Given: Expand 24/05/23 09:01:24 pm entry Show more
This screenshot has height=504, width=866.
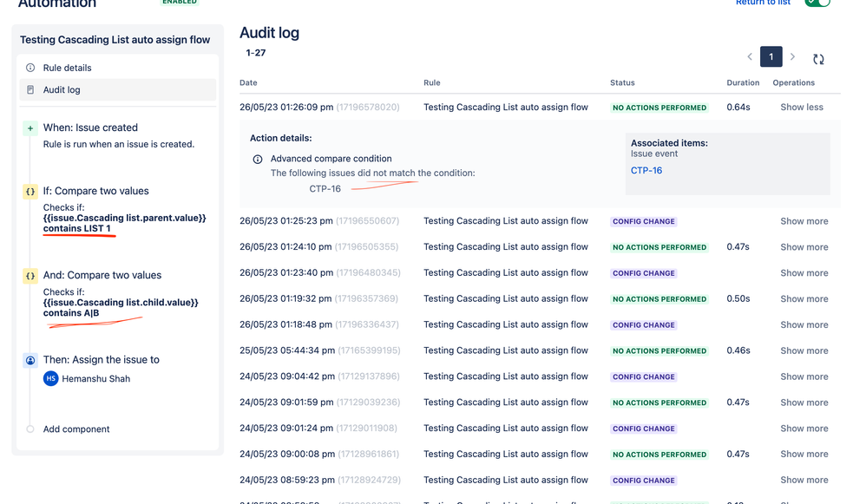Looking at the screenshot, I should 804,429.
